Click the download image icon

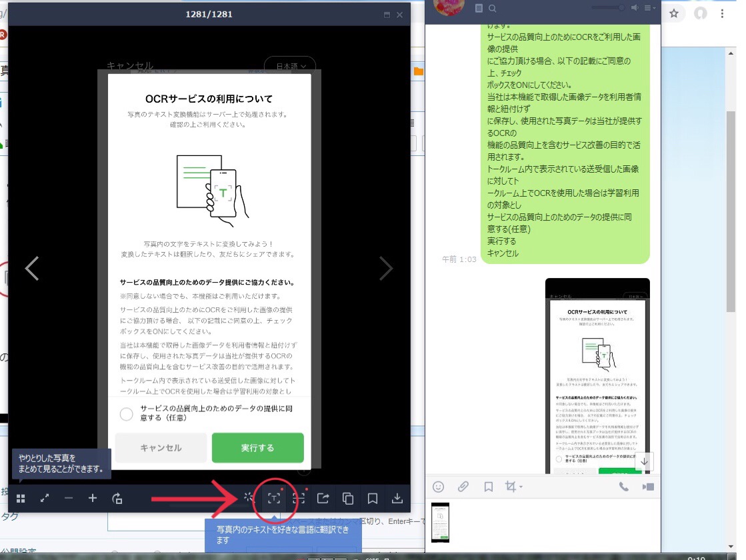pos(397,498)
